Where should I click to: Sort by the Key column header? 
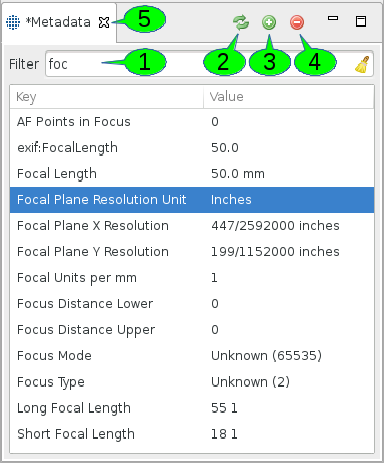[106, 97]
